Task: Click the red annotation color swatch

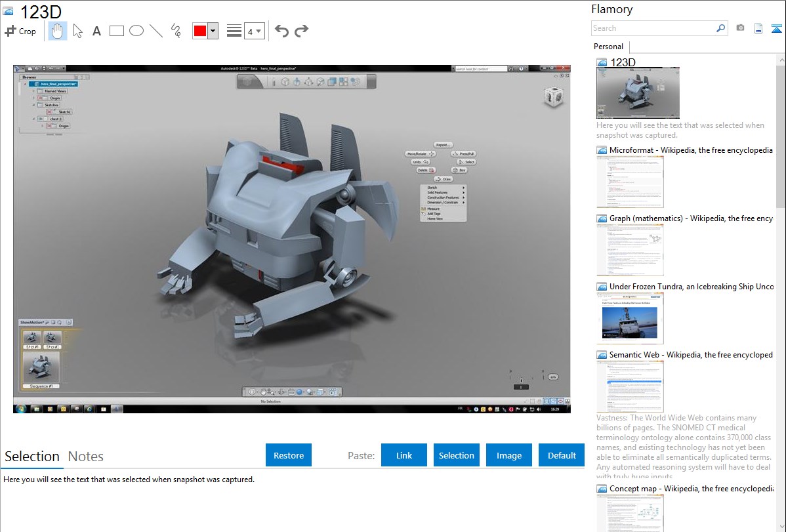Action: (x=200, y=31)
